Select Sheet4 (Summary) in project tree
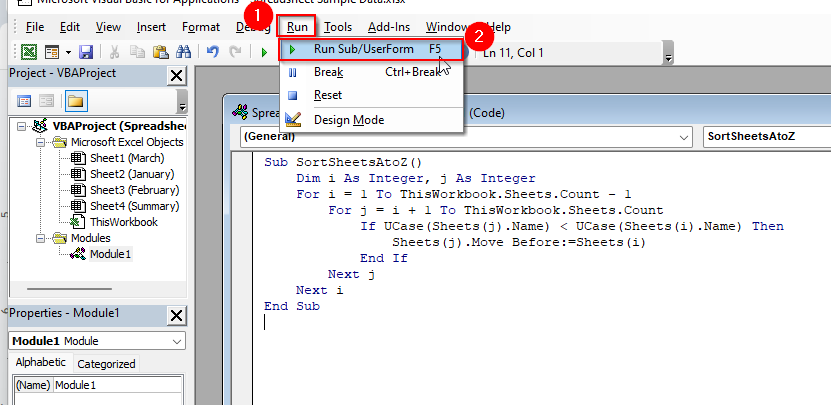This screenshot has width=831, height=405. (x=135, y=206)
